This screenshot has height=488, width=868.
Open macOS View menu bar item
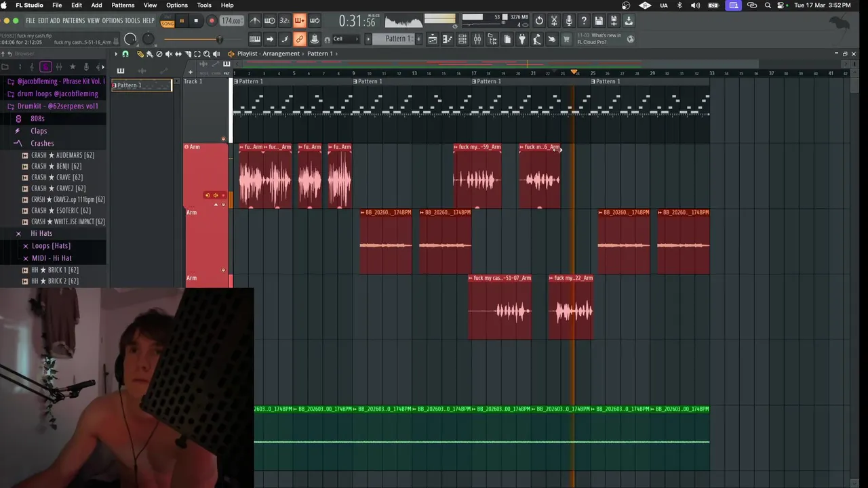pos(150,5)
